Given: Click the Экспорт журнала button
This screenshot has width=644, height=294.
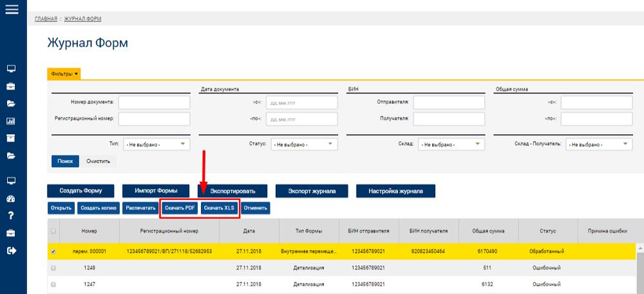Looking at the screenshot, I should coord(312,191).
